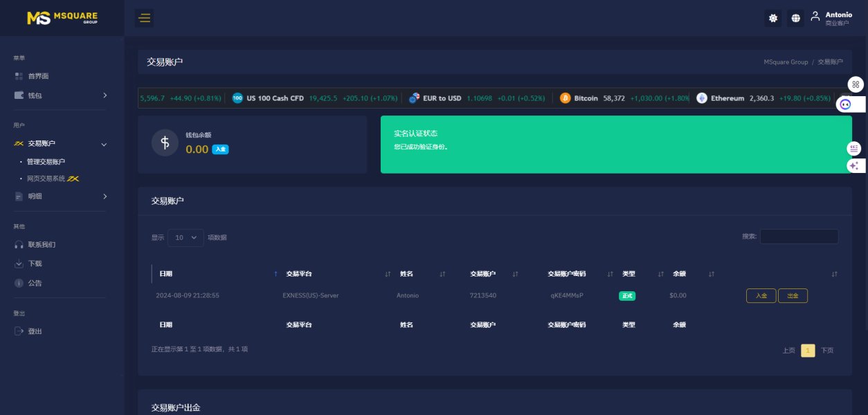The width and height of the screenshot is (868, 415).
Task: Click the MSquare Group breadcrumb link
Action: [786, 62]
